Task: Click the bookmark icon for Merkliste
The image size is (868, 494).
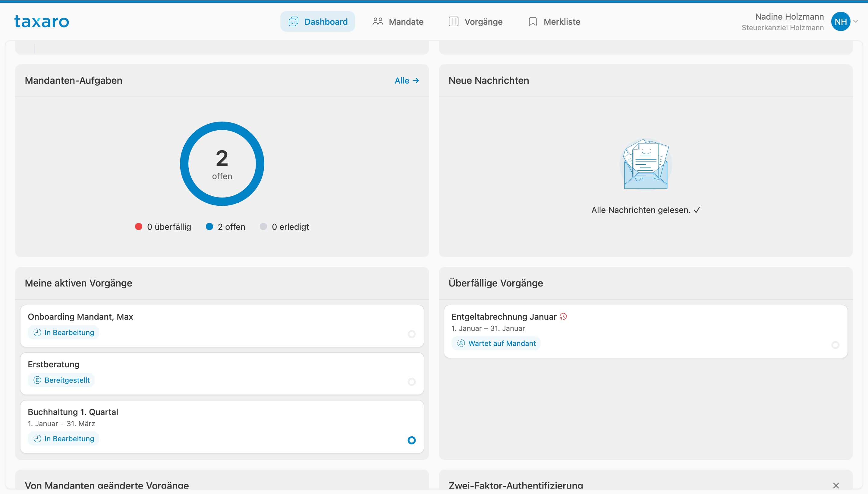Action: (x=533, y=22)
